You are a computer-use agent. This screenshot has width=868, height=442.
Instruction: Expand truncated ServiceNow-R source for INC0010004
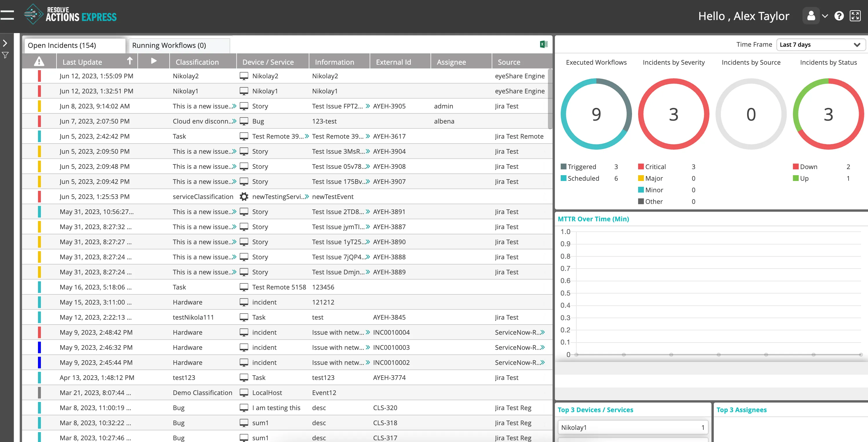point(542,332)
